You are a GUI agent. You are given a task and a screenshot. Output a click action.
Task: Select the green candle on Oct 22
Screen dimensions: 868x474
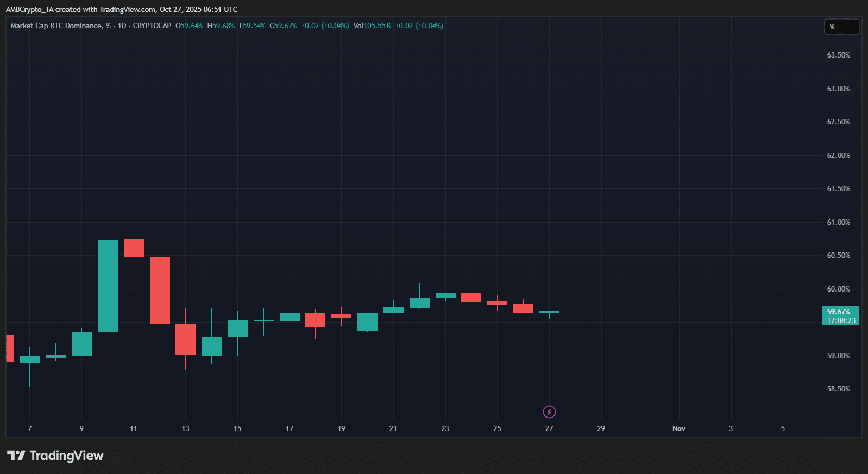pyautogui.click(x=419, y=303)
